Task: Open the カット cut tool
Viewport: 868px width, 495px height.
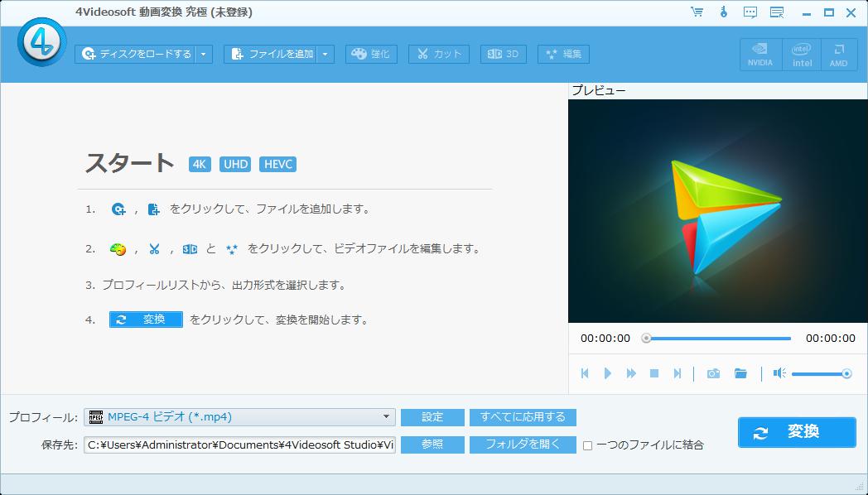Action: pos(439,54)
